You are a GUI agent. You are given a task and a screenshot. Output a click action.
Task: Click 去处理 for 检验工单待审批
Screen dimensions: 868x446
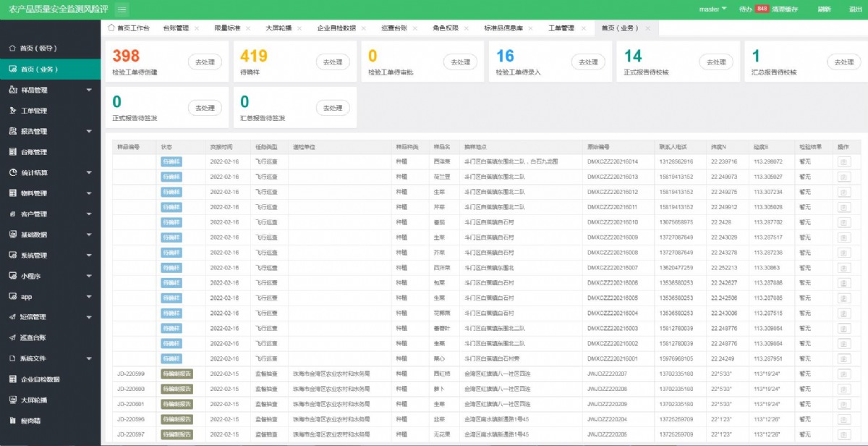(460, 62)
